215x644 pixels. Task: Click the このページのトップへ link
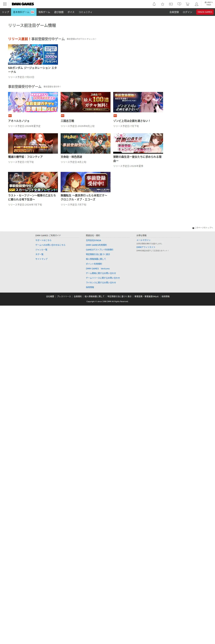[x=204, y=228]
